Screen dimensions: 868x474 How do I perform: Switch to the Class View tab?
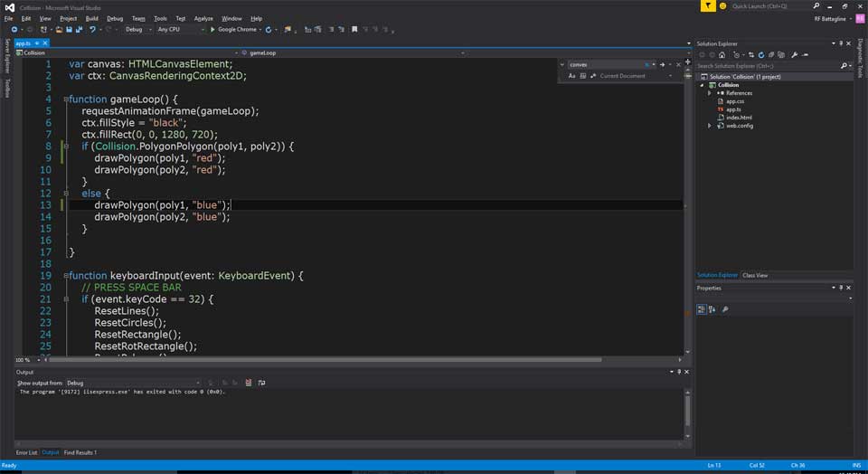(x=755, y=275)
